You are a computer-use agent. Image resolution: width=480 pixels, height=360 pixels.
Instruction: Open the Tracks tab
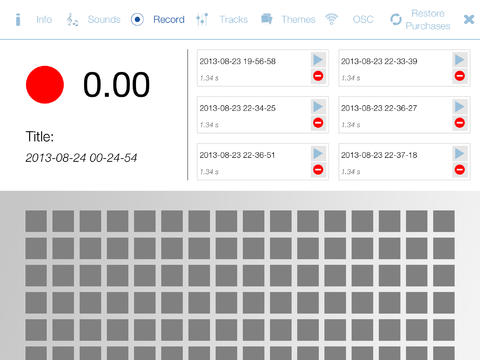point(233,20)
